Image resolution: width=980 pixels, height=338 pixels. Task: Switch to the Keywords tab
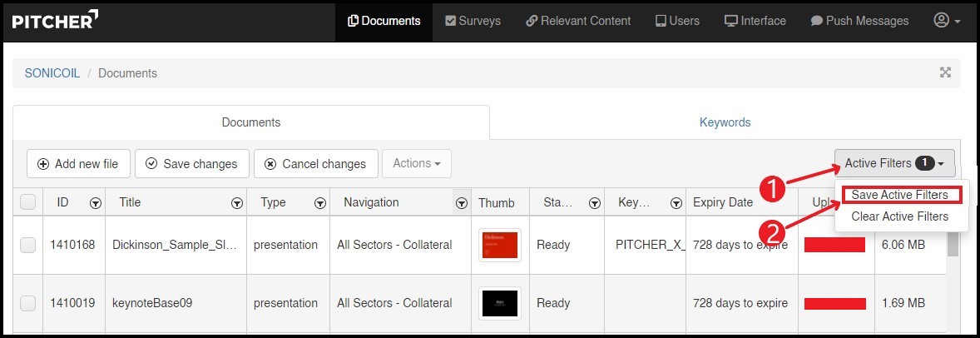tap(725, 122)
